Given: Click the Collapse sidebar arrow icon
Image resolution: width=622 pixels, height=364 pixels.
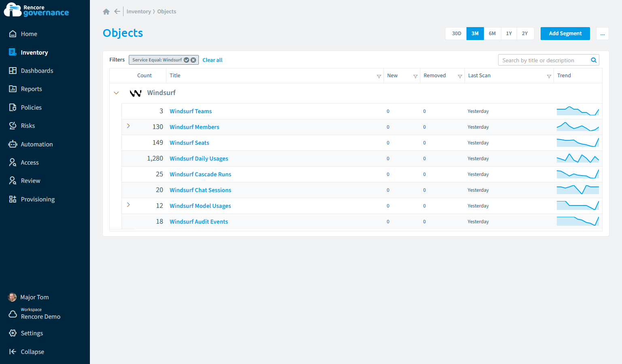Looking at the screenshot, I should click(13, 352).
